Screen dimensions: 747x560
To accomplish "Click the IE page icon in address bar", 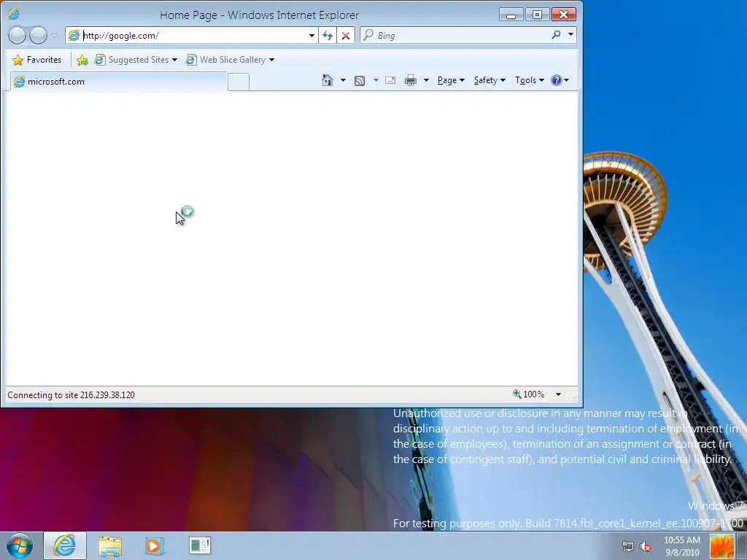I will tap(74, 35).
